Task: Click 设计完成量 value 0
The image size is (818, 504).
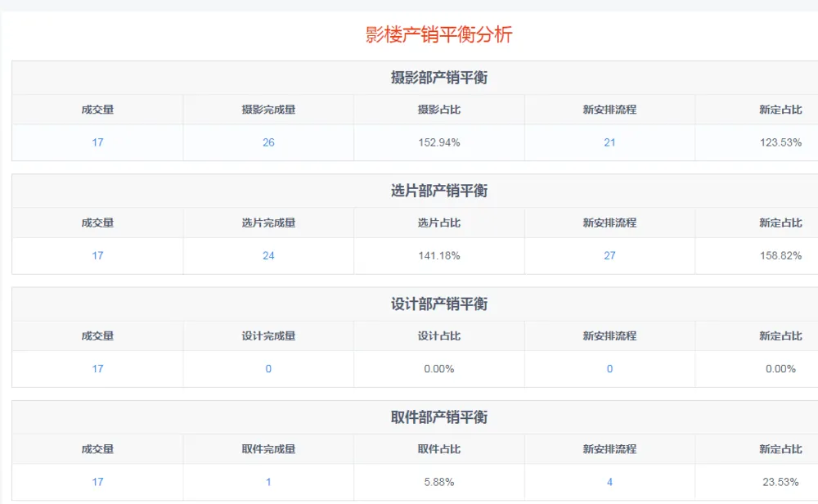Action: (x=268, y=369)
